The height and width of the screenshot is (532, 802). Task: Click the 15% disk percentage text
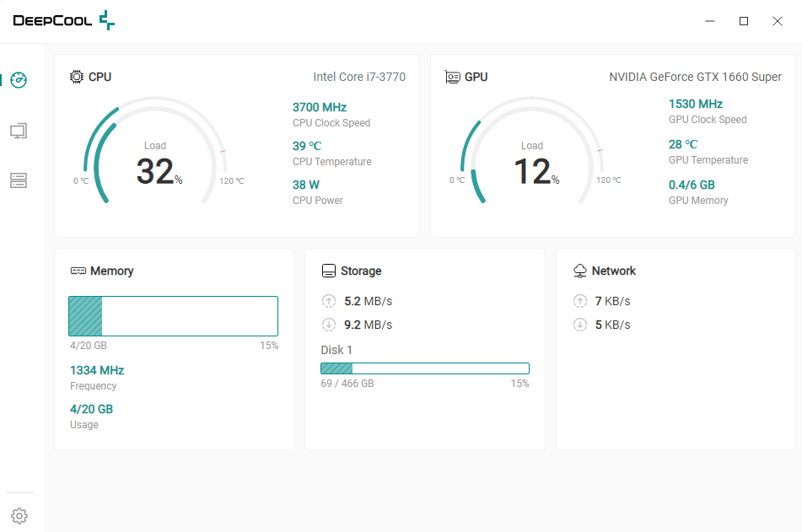click(x=519, y=384)
